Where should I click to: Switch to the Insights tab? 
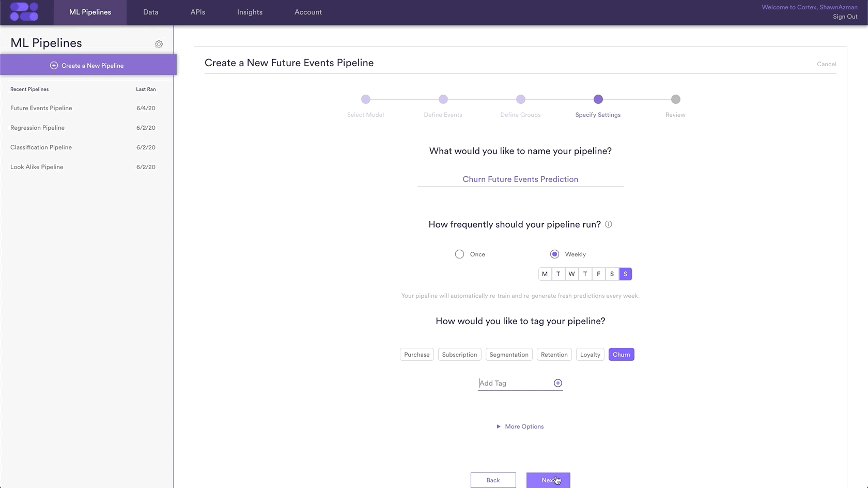tap(250, 12)
